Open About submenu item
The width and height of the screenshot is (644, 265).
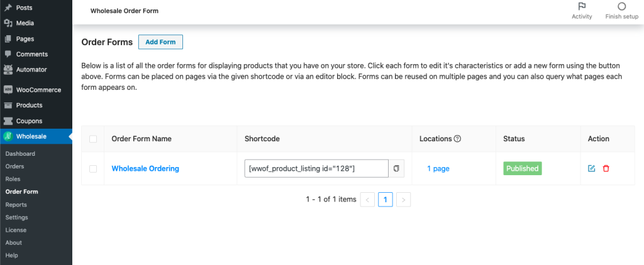point(14,243)
